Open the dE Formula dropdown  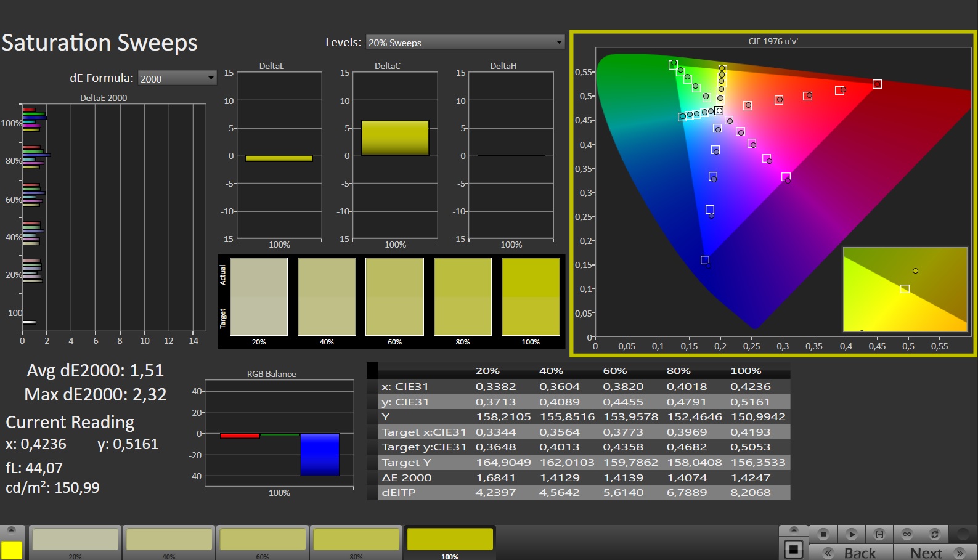tap(177, 78)
